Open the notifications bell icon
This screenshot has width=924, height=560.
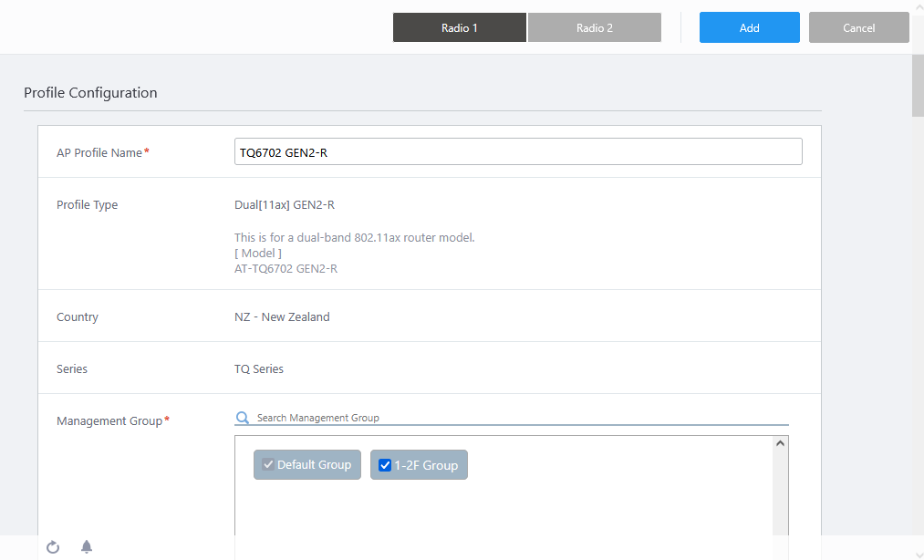[x=87, y=547]
